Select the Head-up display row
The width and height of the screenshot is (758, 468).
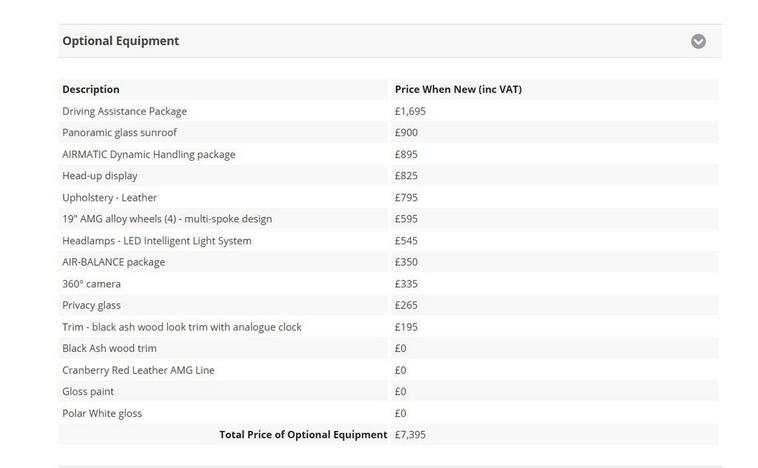(100, 176)
